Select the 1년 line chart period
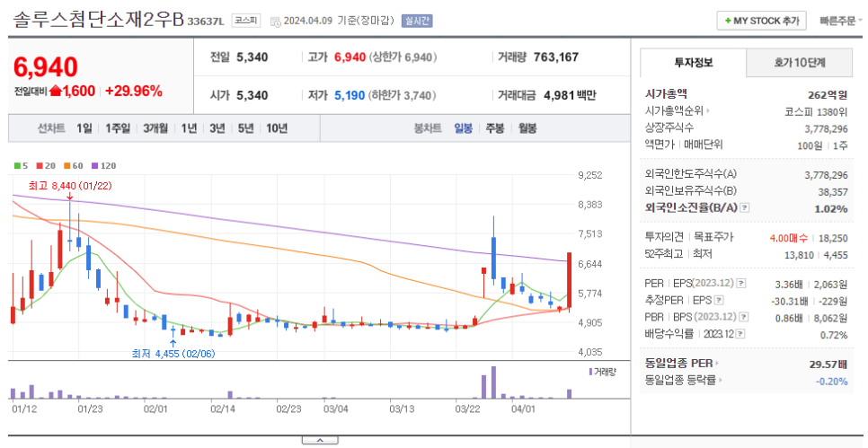Image resolution: width=868 pixels, height=448 pixels. pyautogui.click(x=189, y=128)
